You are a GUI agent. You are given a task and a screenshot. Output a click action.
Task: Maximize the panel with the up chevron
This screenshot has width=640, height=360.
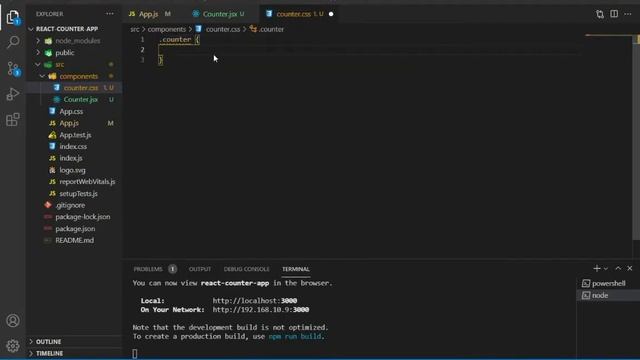618,268
